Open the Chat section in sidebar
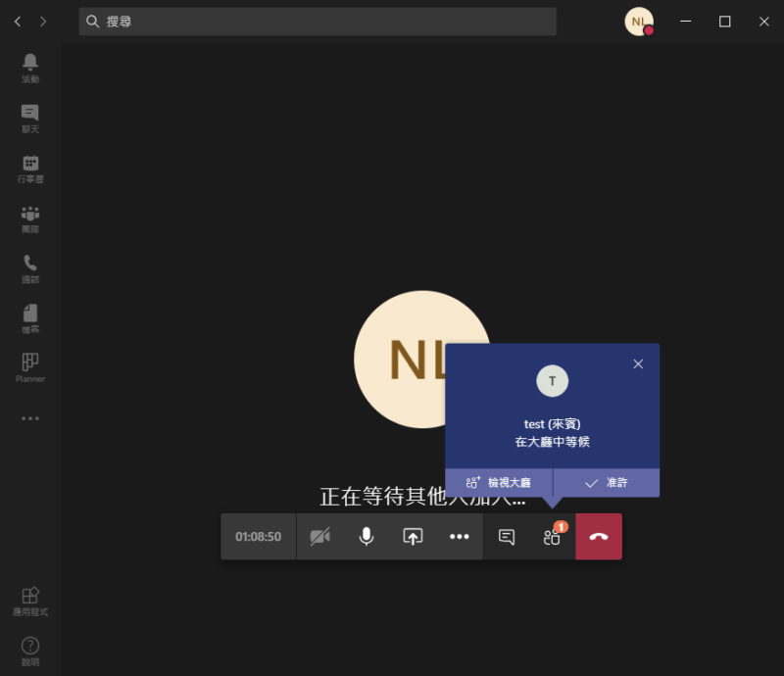The height and width of the screenshot is (676, 784). 30,117
